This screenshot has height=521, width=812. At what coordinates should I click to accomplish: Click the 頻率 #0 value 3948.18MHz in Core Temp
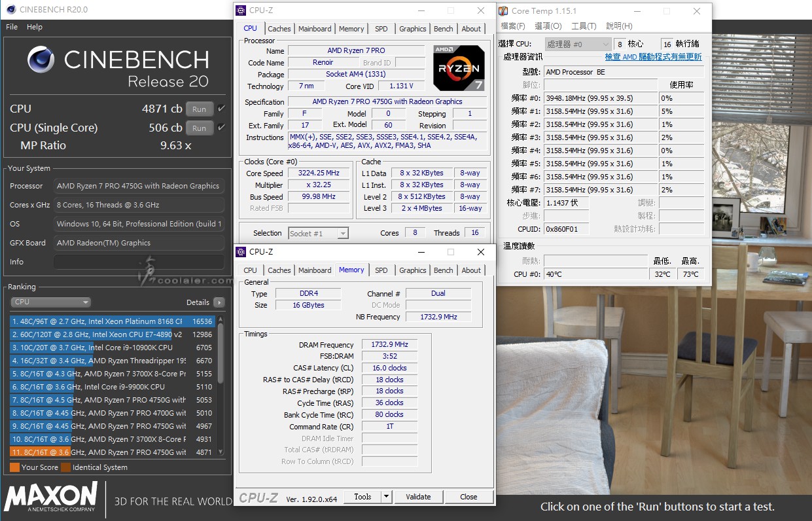[x=600, y=98]
